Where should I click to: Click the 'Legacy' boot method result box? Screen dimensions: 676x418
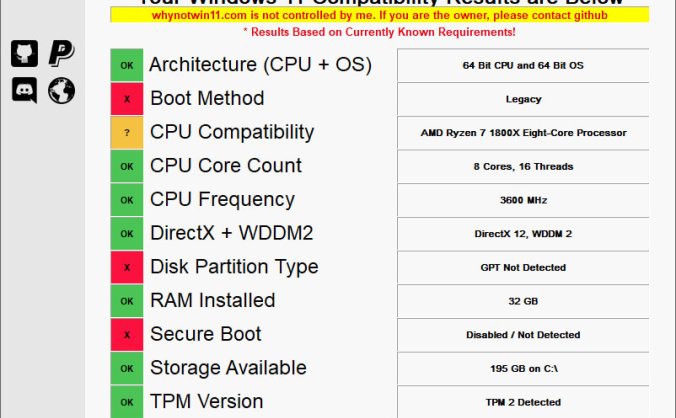523,99
